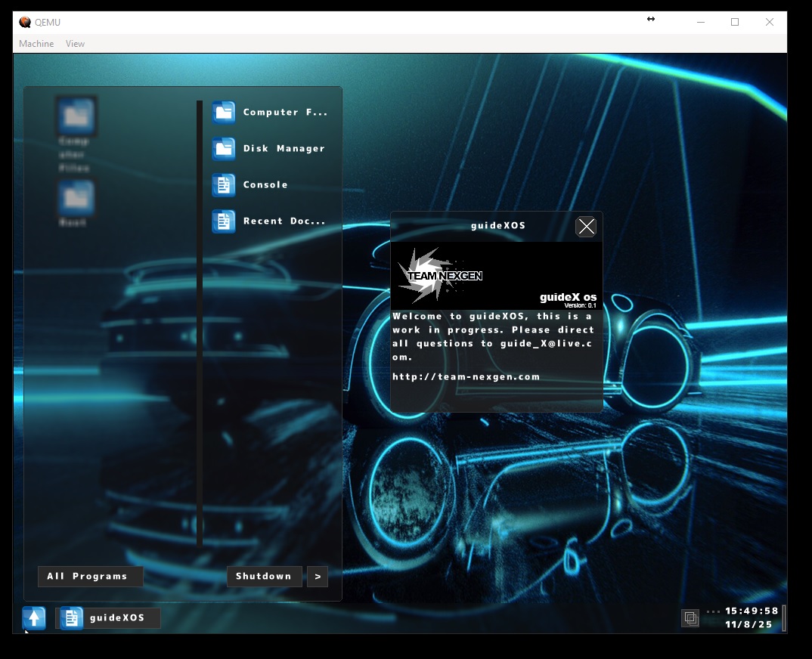Expand additional shutdown options with the arrow
The height and width of the screenshot is (659, 812).
coord(317,576)
